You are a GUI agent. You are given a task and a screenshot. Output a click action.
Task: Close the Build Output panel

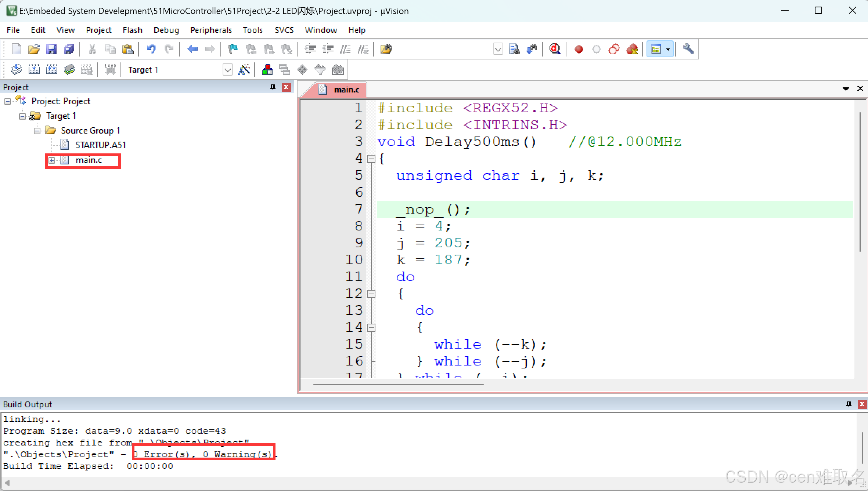pyautogui.click(x=862, y=404)
